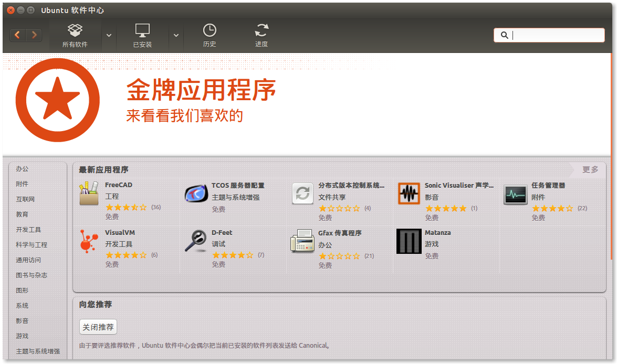Open the 开发工具 category in sidebar
617x364 pixels.
coord(28,230)
